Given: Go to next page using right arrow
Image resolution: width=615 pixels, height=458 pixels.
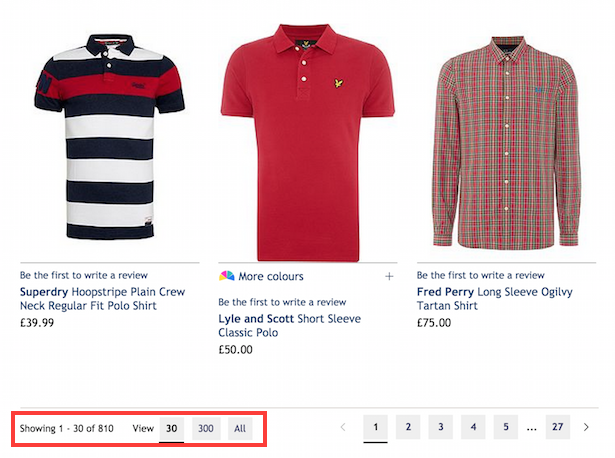Looking at the screenshot, I should coord(587,428).
